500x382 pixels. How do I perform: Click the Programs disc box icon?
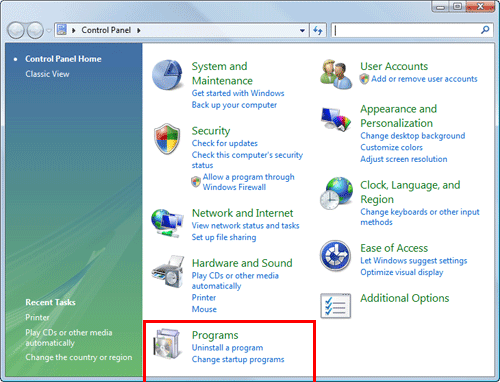tap(168, 344)
